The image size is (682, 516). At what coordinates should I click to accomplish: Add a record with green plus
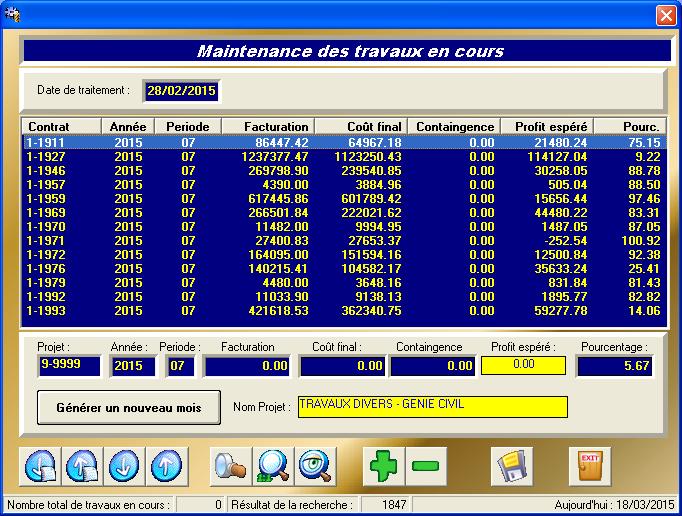point(384,466)
